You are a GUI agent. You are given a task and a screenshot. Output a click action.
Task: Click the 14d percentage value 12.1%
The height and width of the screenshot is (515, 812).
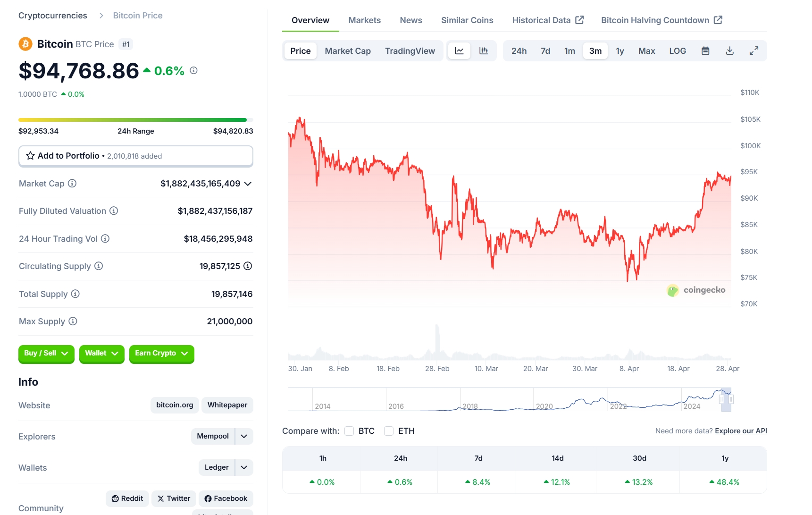[x=557, y=482]
